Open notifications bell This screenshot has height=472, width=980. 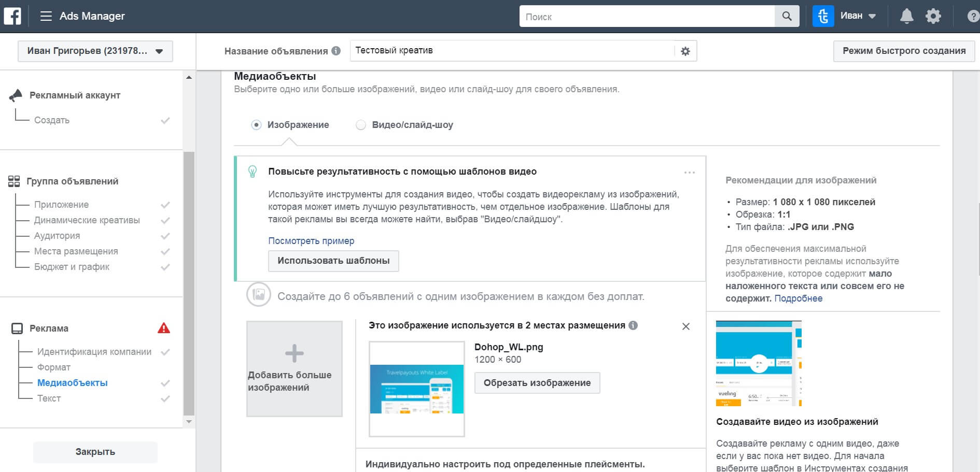tap(906, 16)
